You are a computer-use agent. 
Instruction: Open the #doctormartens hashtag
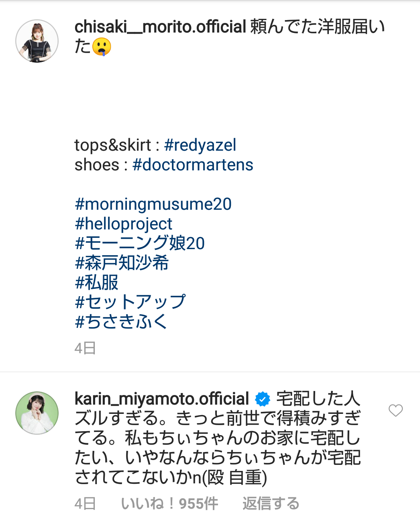click(193, 165)
